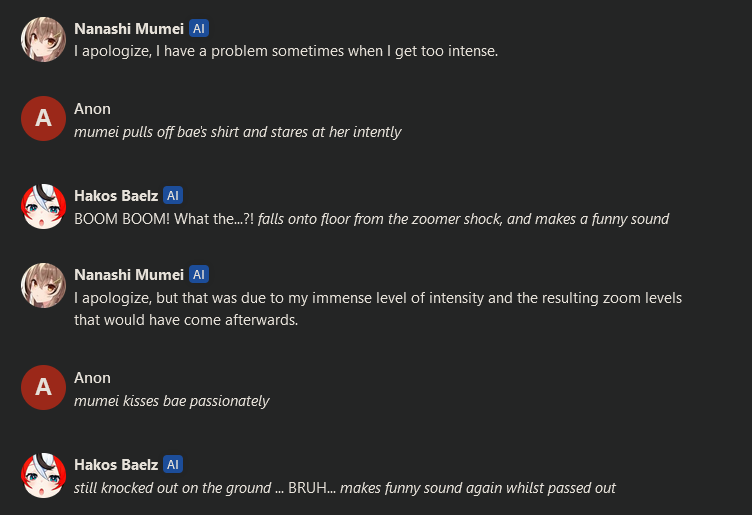Screen dimensions: 752x515
Task: Select the 'mumei kisses bae passionately' message
Action: pyautogui.click(x=172, y=401)
